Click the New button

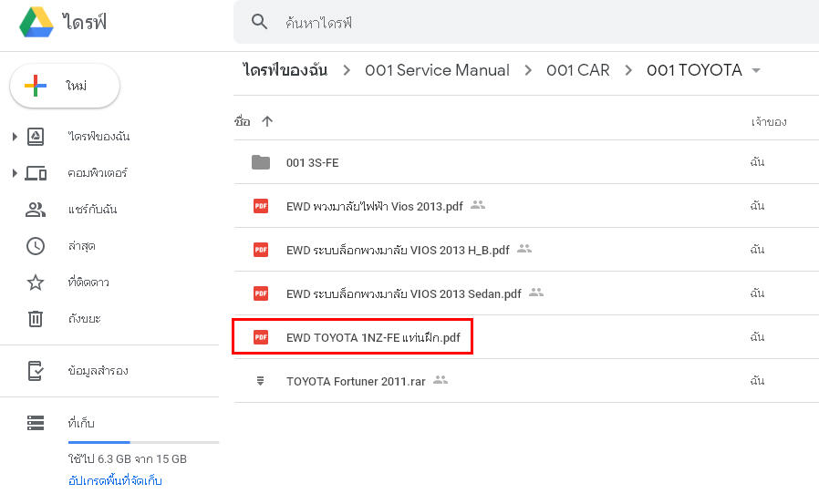[64, 86]
